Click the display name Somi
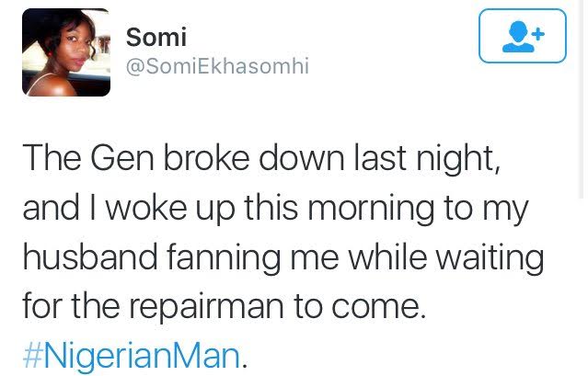Viewport: 588px width, 376px height. [x=156, y=38]
